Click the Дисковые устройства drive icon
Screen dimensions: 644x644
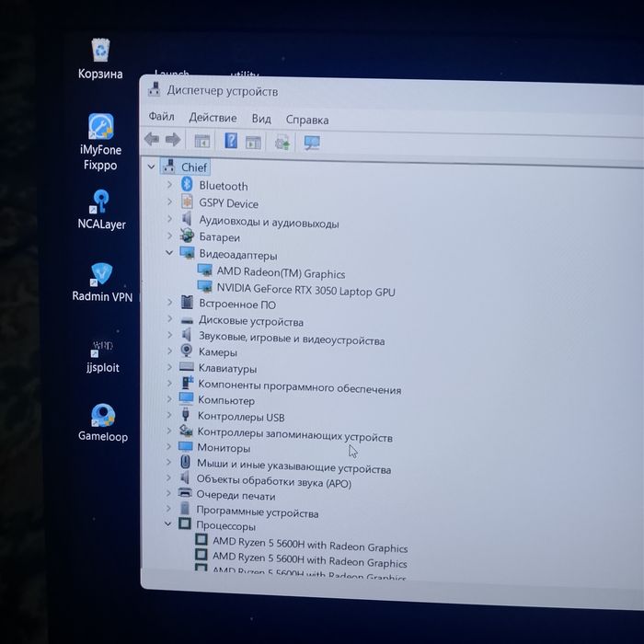(187, 320)
